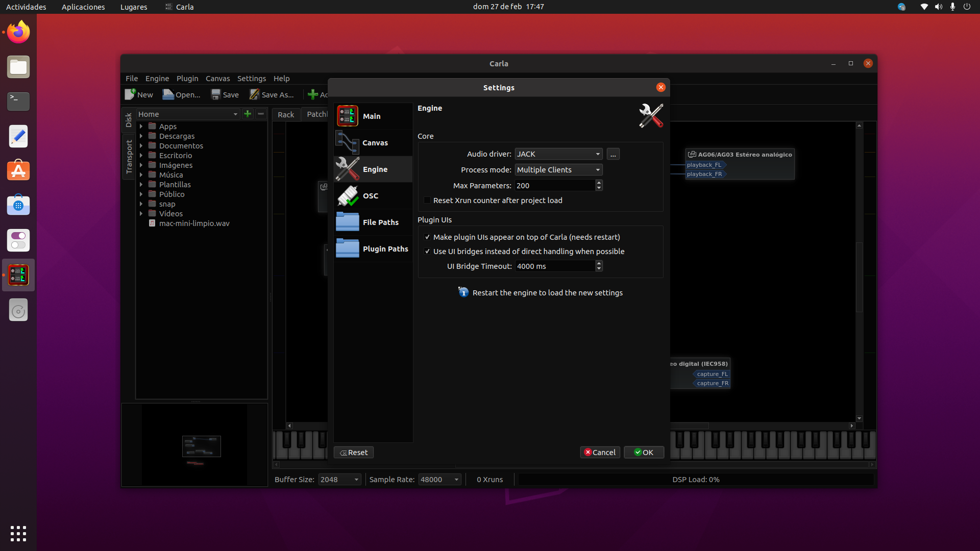980x551 pixels.
Task: Open Plugin Paths settings page
Action: click(385, 249)
